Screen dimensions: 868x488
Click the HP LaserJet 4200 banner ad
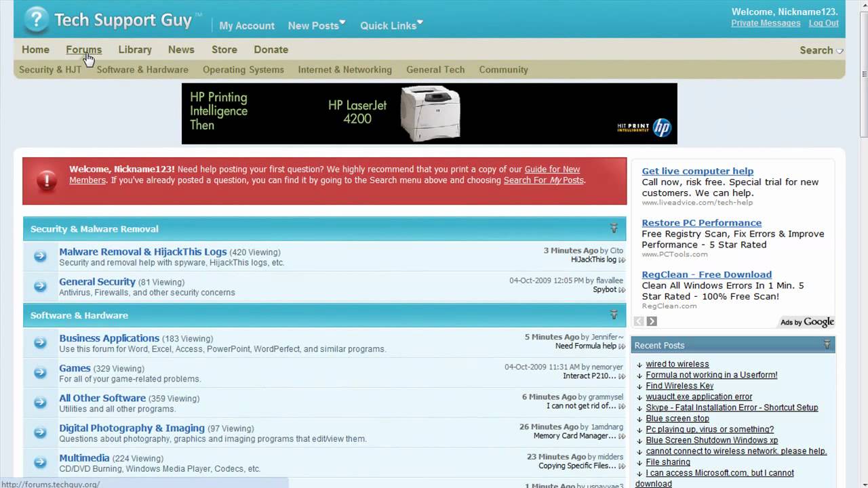pos(429,114)
